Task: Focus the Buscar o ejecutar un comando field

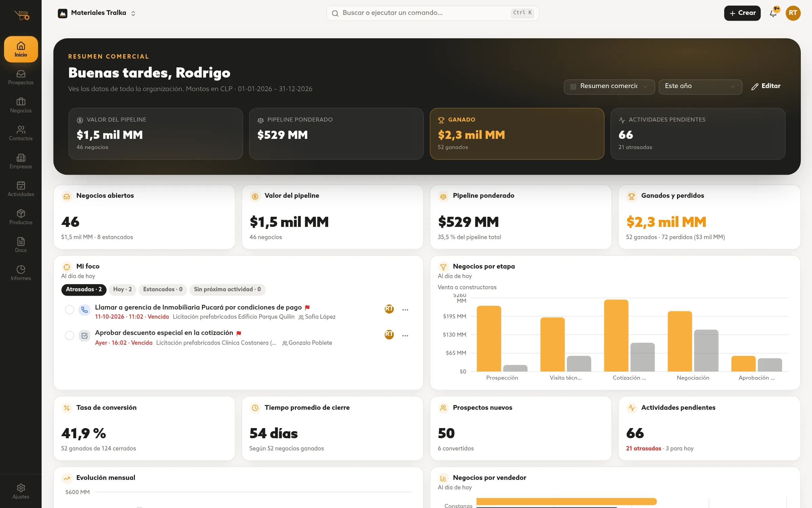Action: click(432, 13)
